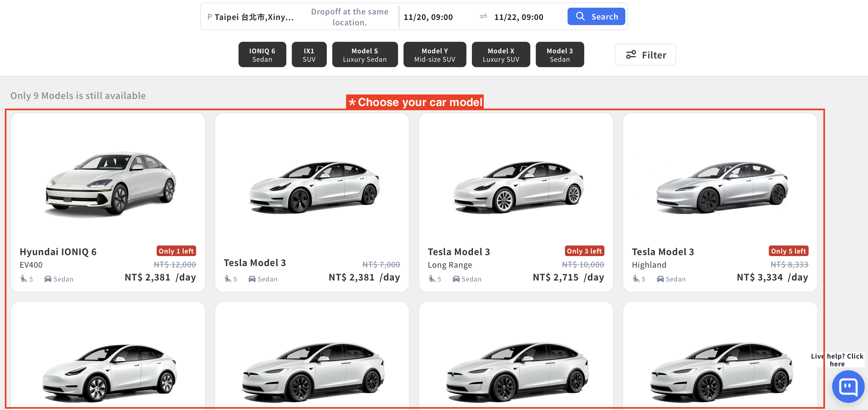Click the Long Range subtitle

(449, 265)
